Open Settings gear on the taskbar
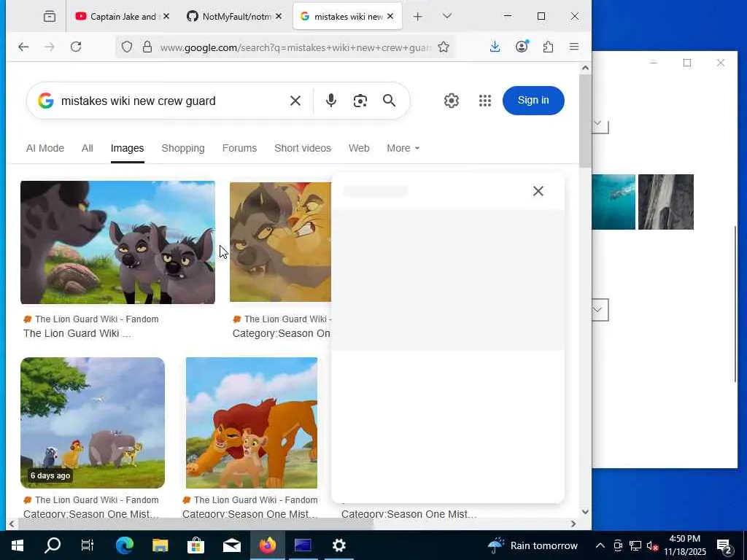 (x=338, y=545)
